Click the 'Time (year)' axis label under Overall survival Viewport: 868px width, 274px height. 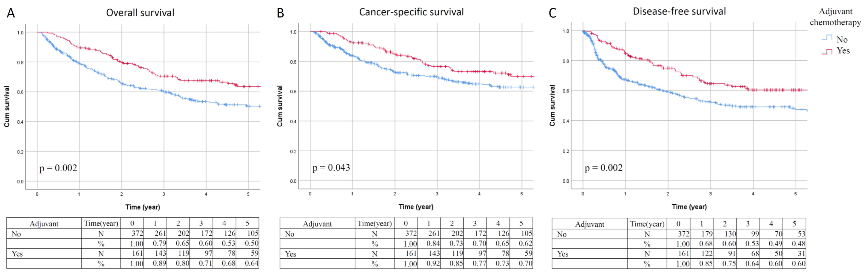click(143, 207)
